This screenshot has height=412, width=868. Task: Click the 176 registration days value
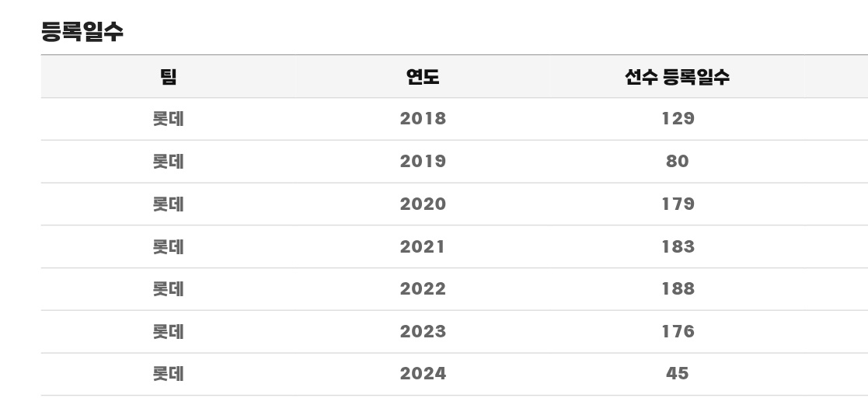pyautogui.click(x=677, y=332)
